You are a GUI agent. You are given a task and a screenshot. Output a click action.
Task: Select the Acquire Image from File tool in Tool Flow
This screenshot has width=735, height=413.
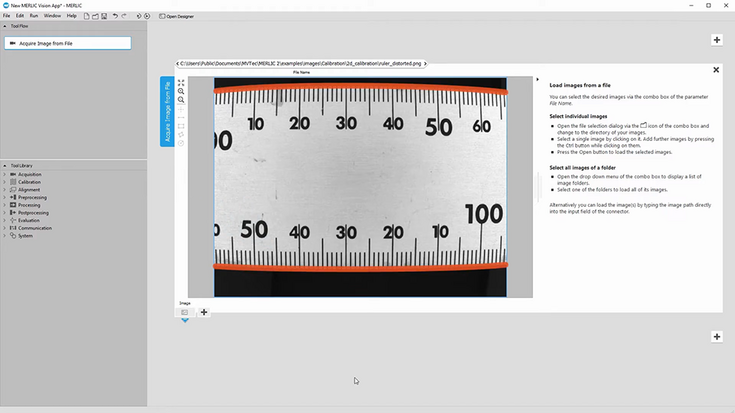(68, 43)
